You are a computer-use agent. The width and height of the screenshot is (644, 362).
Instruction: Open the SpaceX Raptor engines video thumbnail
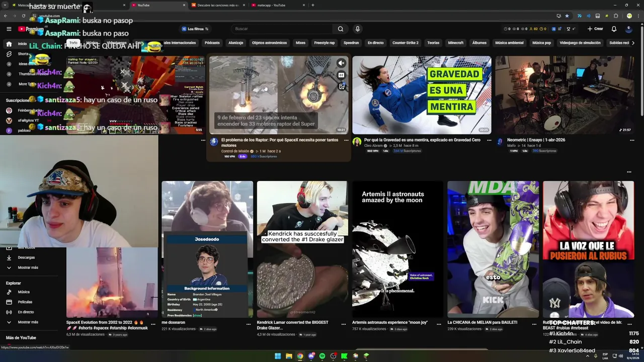click(x=279, y=95)
